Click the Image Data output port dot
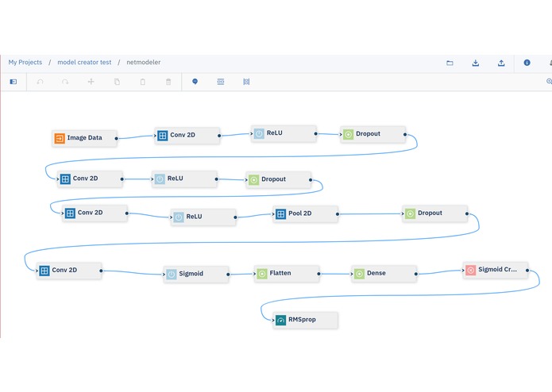 click(116, 139)
